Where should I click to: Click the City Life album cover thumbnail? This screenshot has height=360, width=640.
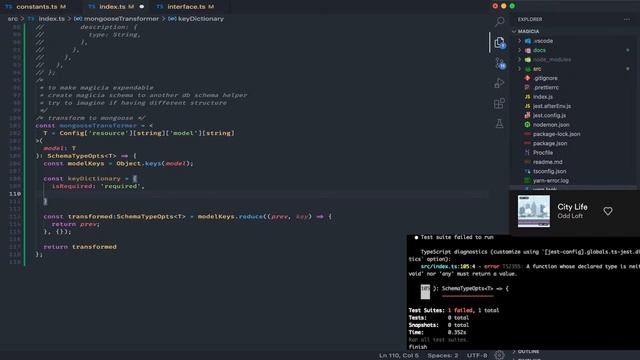tap(534, 211)
